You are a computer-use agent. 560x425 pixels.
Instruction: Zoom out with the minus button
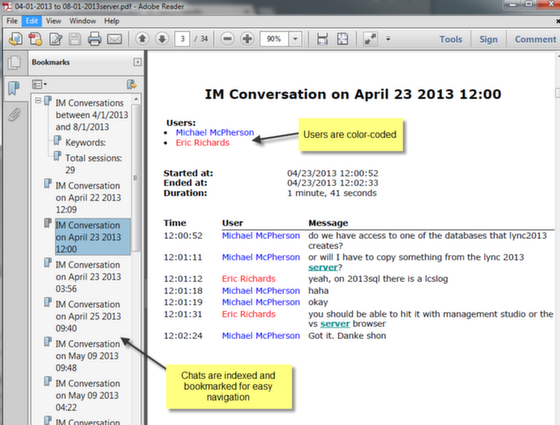point(227,38)
